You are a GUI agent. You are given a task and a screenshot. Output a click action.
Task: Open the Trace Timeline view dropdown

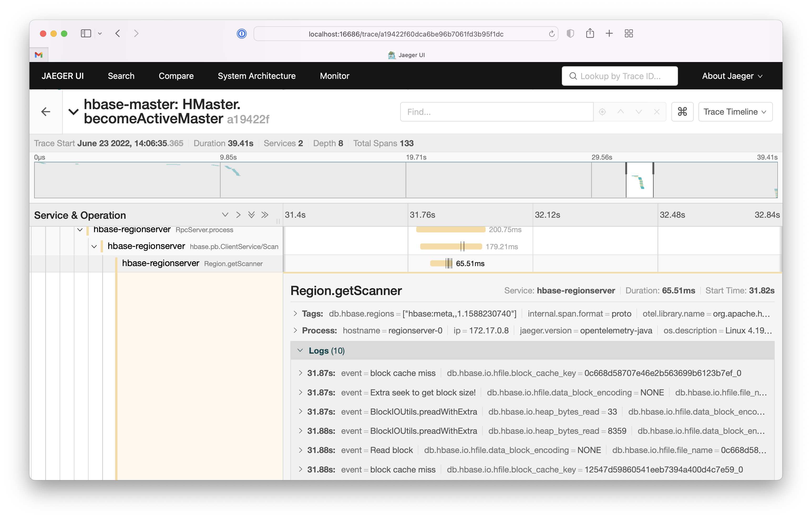735,112
